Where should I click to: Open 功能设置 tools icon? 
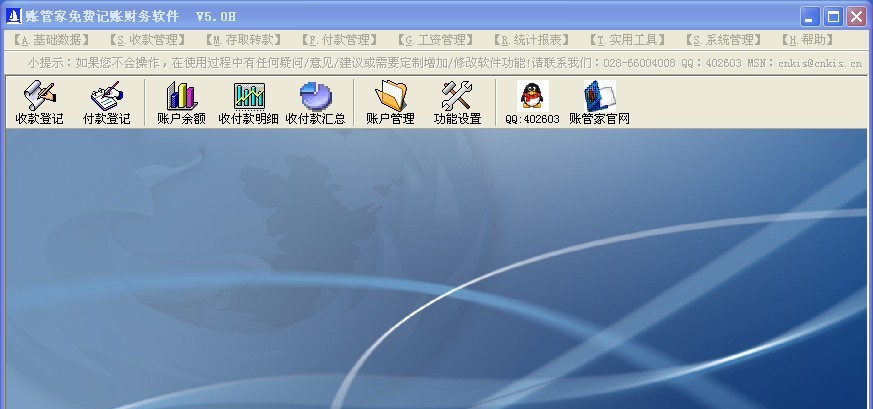(457, 102)
